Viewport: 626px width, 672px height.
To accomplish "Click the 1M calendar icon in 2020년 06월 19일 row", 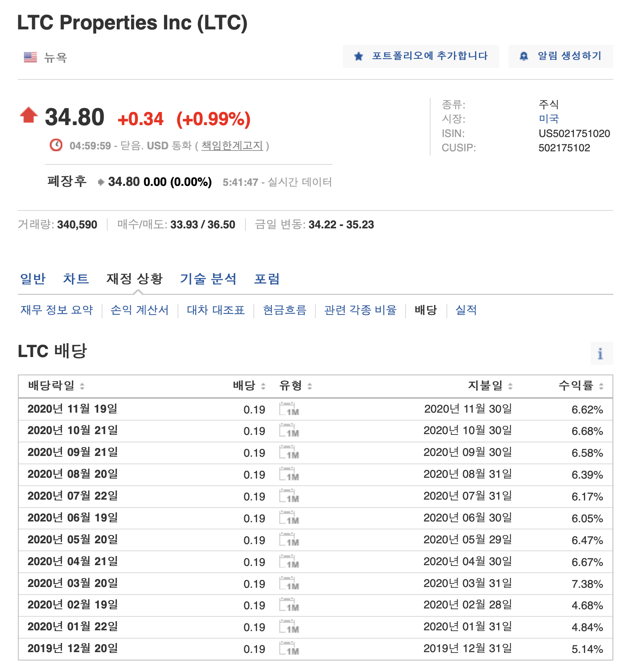I will pyautogui.click(x=289, y=518).
